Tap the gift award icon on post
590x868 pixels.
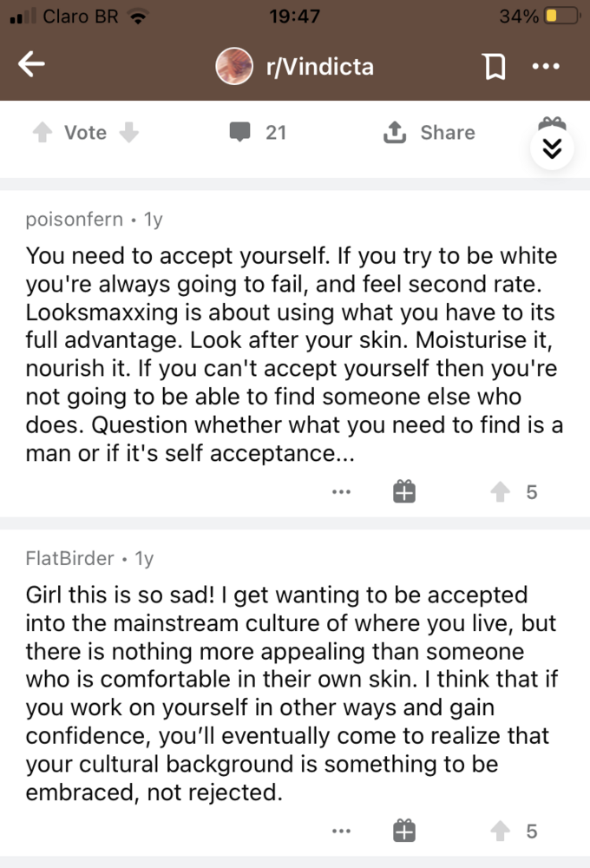click(x=552, y=123)
